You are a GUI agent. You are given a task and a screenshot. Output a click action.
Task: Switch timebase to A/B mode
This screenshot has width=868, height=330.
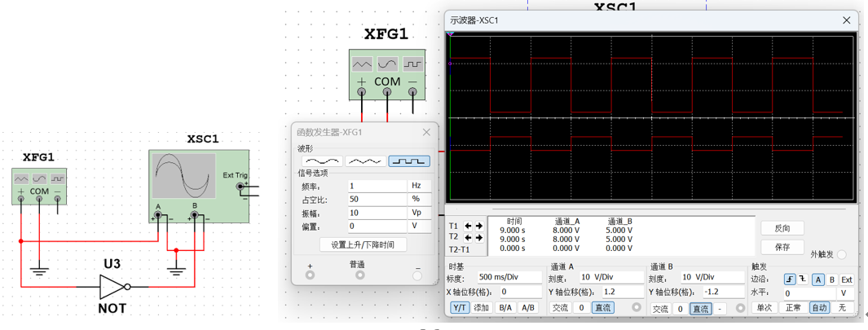(x=528, y=308)
